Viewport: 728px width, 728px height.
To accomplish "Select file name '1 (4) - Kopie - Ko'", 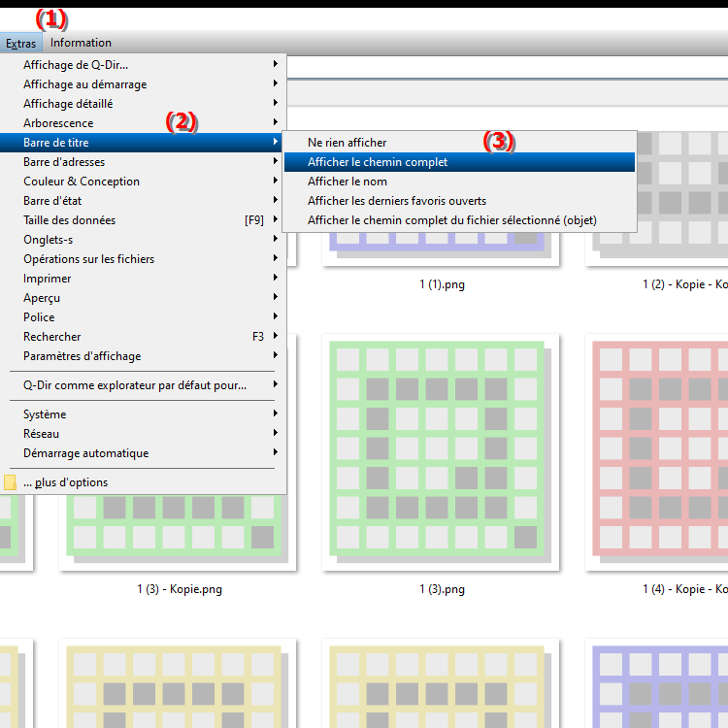I will (x=685, y=589).
